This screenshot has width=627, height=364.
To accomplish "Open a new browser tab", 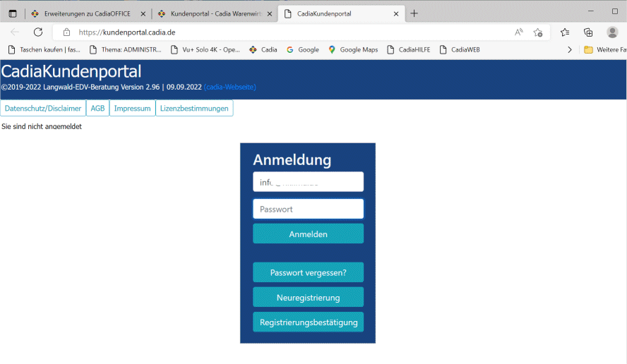I will click(x=414, y=13).
